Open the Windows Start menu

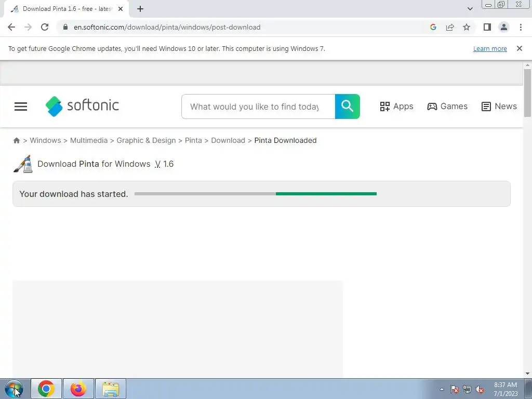14,389
